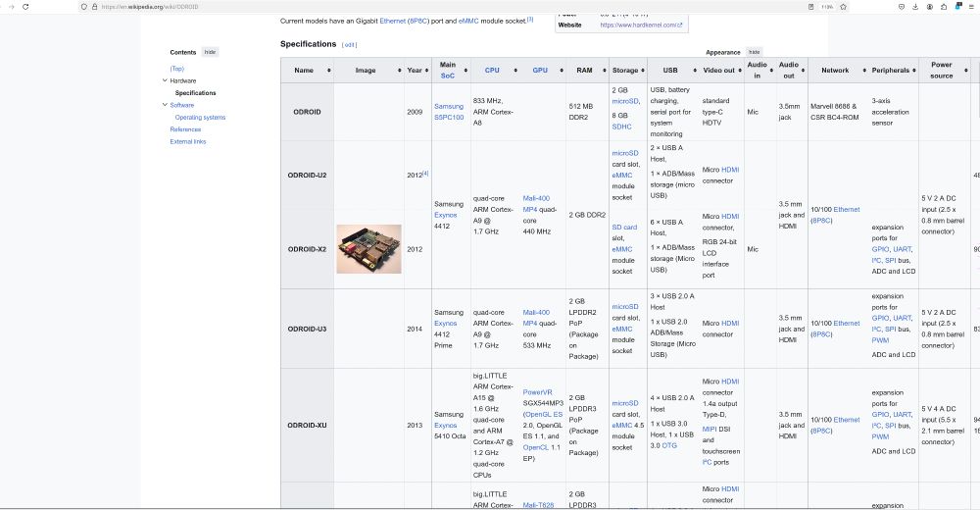980x510 pixels.
Task: Open MIPI link in ODROID-XU row
Action: point(710,430)
